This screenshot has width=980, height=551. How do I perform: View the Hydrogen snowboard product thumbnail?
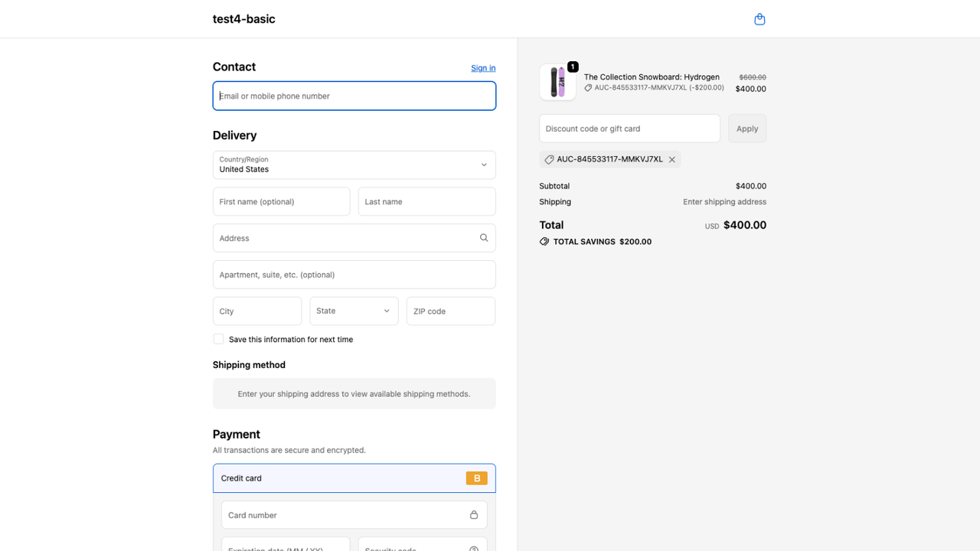click(x=557, y=82)
